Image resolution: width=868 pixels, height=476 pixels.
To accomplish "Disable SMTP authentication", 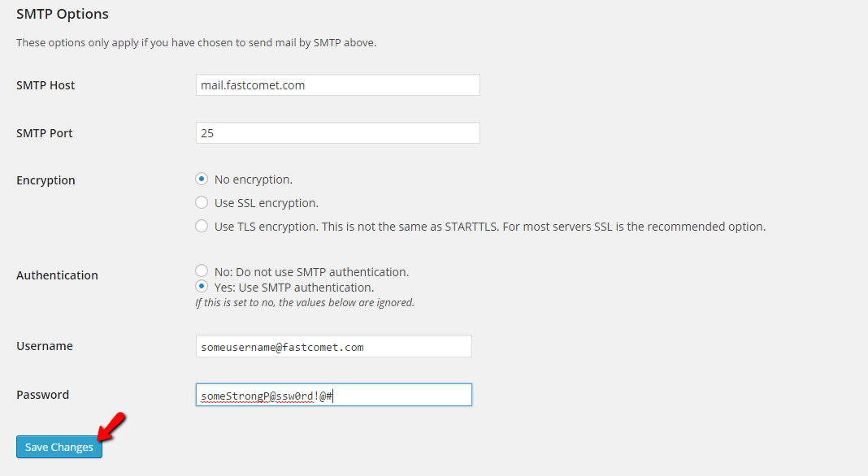I will tap(201, 270).
